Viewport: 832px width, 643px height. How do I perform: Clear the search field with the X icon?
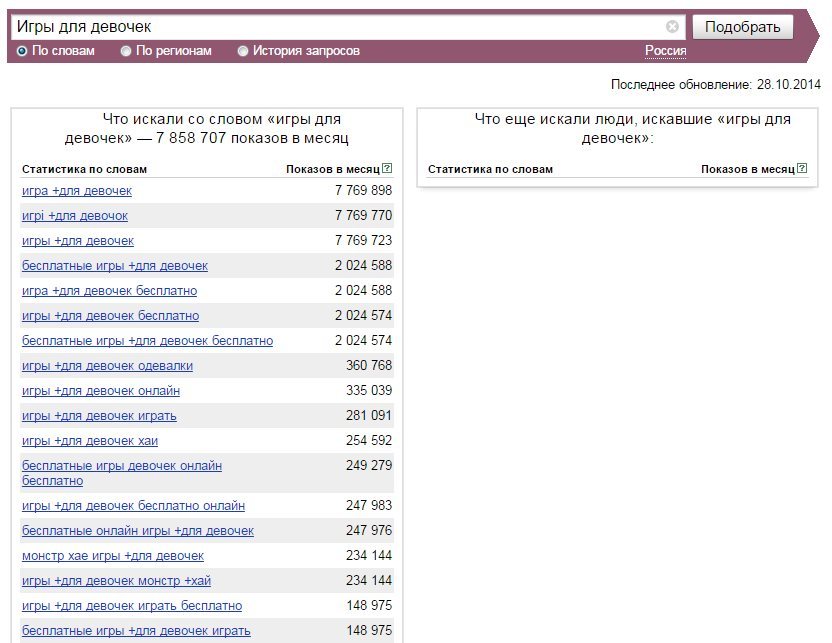point(672,27)
